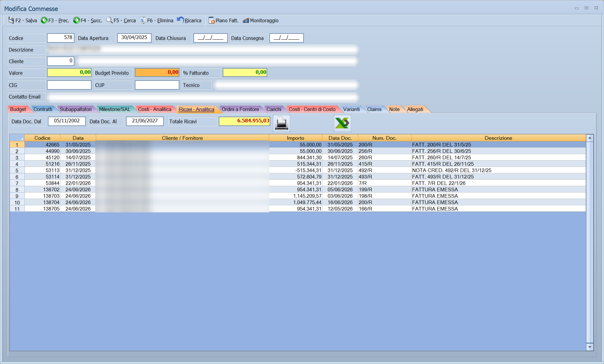Open Monitoraggio chart tool
Image resolution: width=604 pixels, height=364 pixels.
click(261, 20)
